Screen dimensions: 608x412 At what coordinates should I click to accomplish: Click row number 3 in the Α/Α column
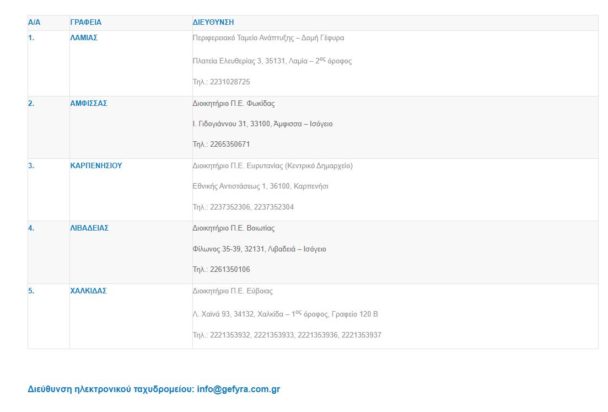[x=31, y=166]
